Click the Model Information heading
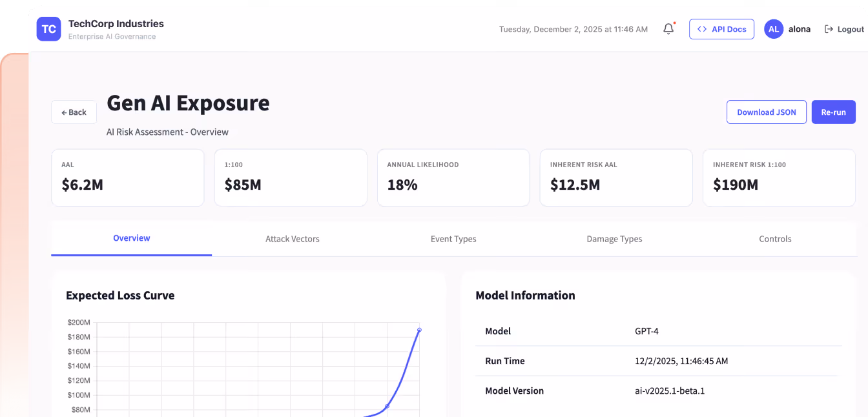This screenshot has width=868, height=417. tap(525, 296)
